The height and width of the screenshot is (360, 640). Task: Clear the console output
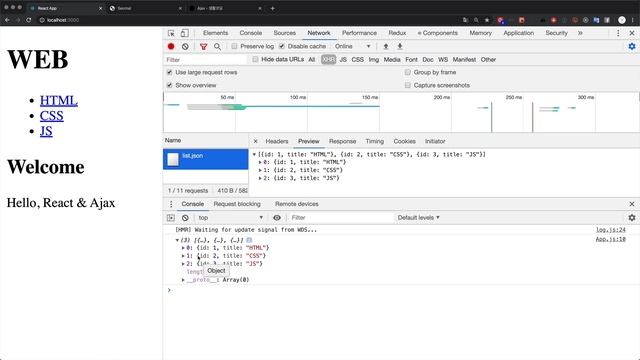tap(185, 218)
